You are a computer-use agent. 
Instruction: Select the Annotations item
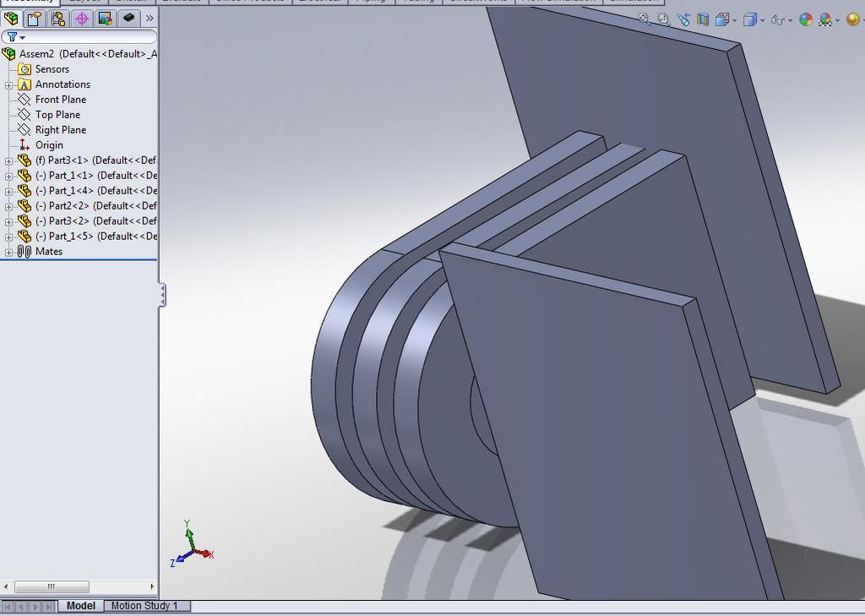[63, 84]
